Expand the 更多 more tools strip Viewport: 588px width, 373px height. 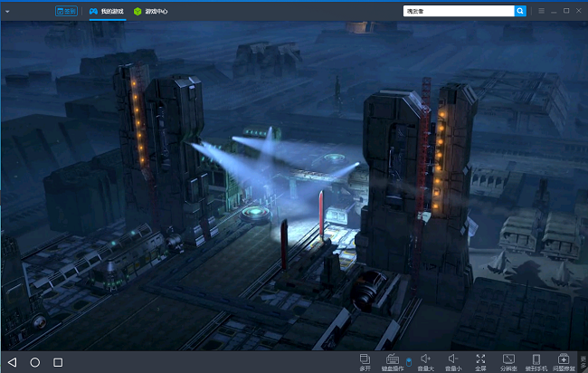(583, 362)
